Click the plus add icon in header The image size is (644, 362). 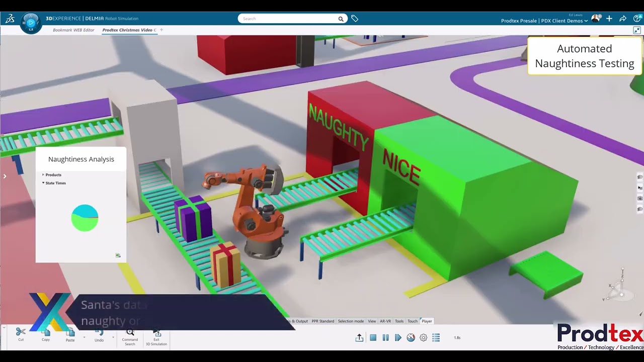click(609, 19)
